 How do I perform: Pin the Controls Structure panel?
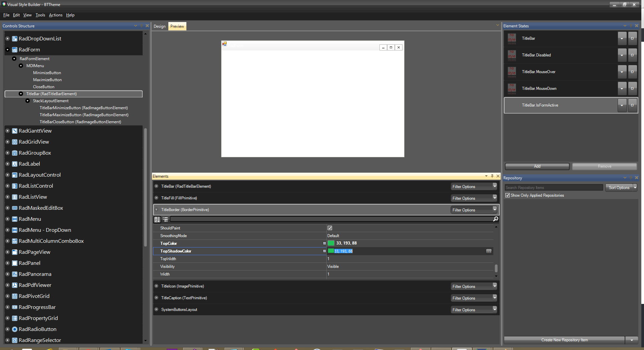[x=141, y=26]
